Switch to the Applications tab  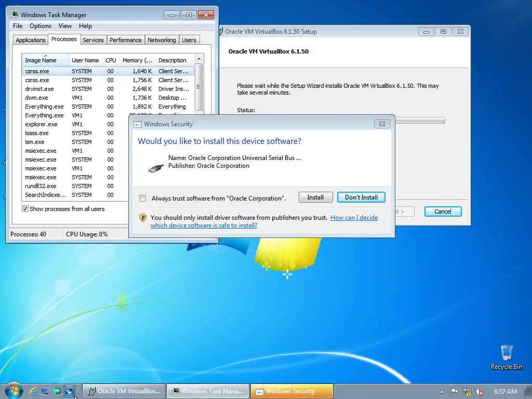31,40
